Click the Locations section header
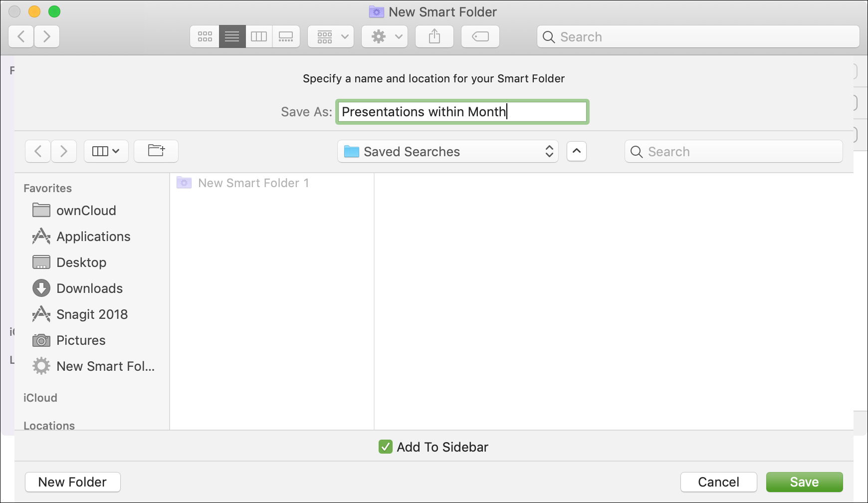The width and height of the screenshot is (868, 503). click(x=49, y=426)
